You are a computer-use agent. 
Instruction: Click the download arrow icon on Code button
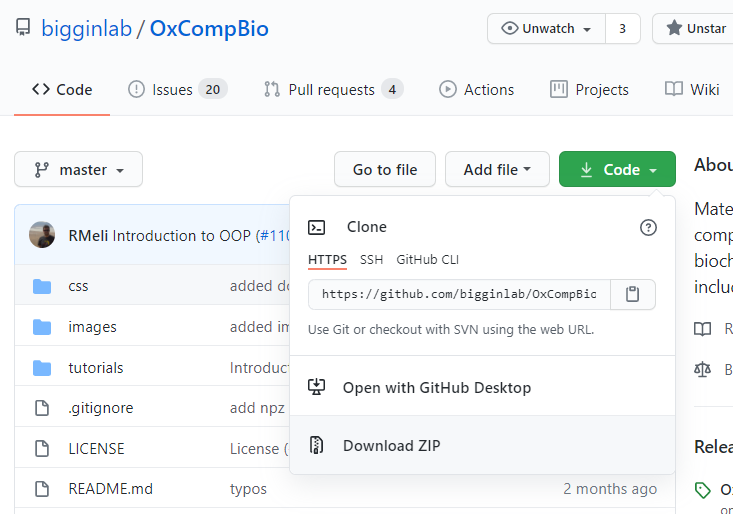(x=586, y=170)
